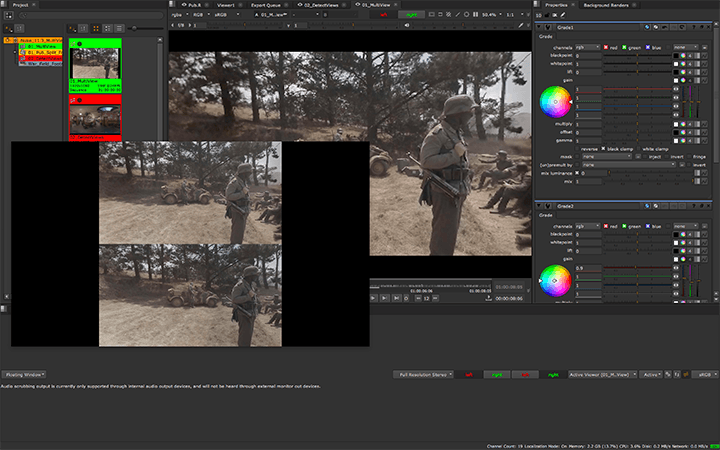Switch project bin to orange grid view icon
Screen dimensions: 720x450
tap(96, 28)
